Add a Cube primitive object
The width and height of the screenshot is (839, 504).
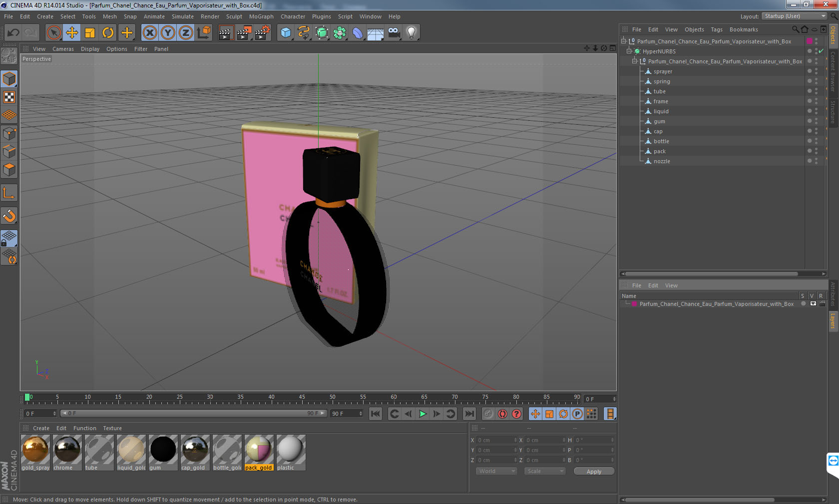(x=286, y=33)
